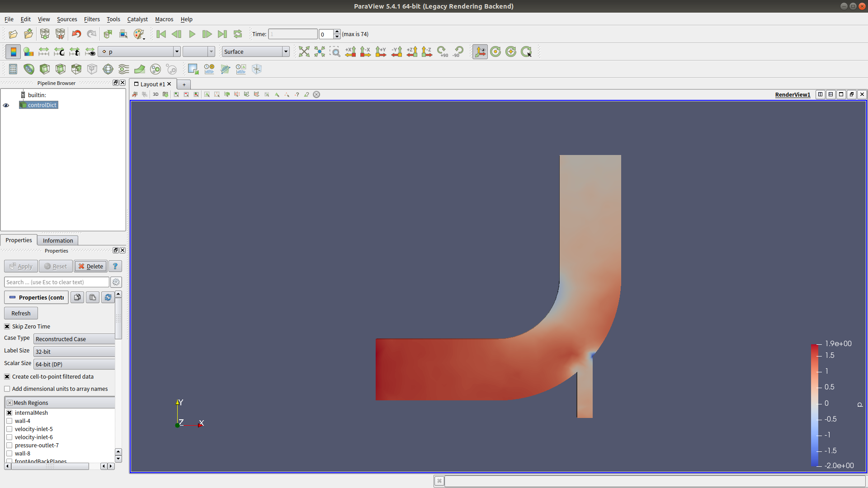Open the p color array dropdown
Screen dimensions: 868x488
(x=140, y=52)
